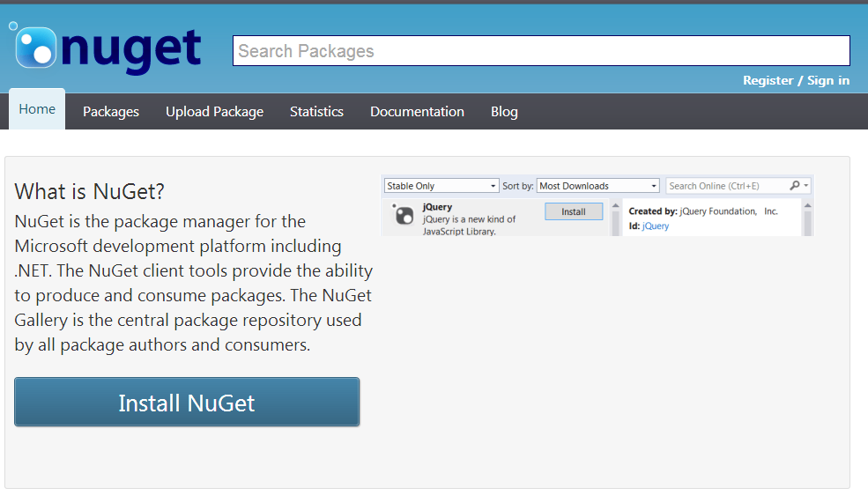Open the Documentation page
This screenshot has height=503, width=868.
click(417, 112)
